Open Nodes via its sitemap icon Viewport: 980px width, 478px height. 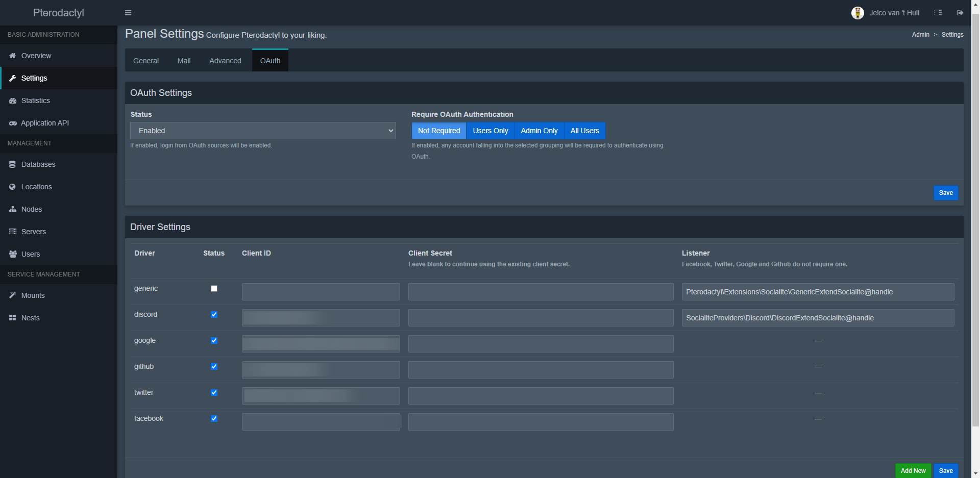pyautogui.click(x=13, y=209)
